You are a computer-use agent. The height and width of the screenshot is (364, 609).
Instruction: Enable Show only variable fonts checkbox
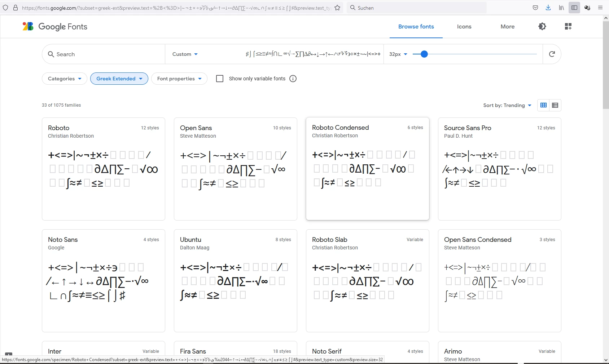pyautogui.click(x=220, y=79)
